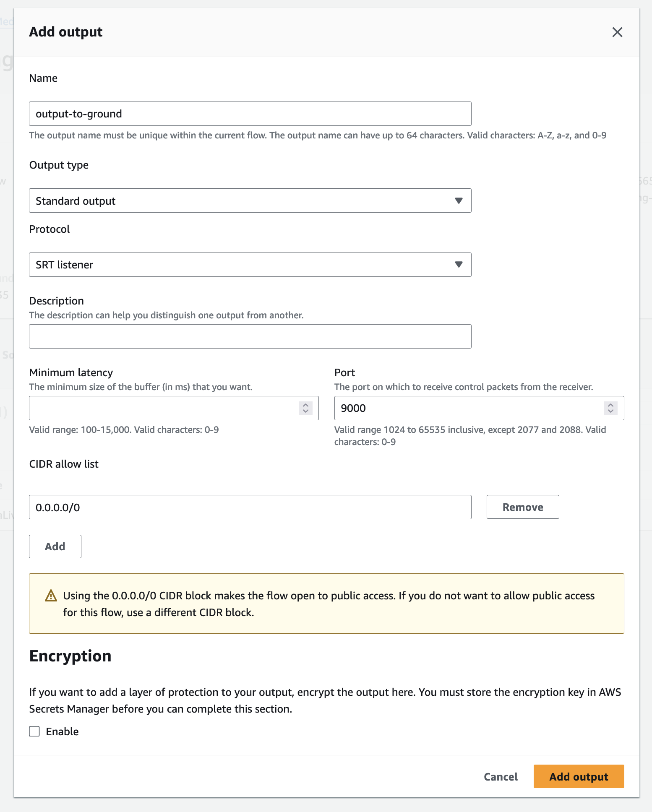Decrease the Minimum latency stepper value
The height and width of the screenshot is (812, 652).
(306, 411)
